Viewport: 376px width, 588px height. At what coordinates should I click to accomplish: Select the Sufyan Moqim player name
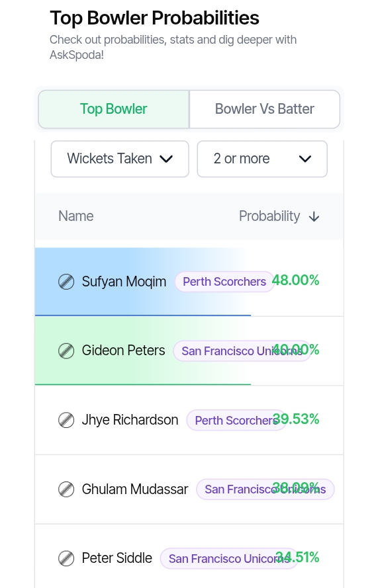coord(124,282)
